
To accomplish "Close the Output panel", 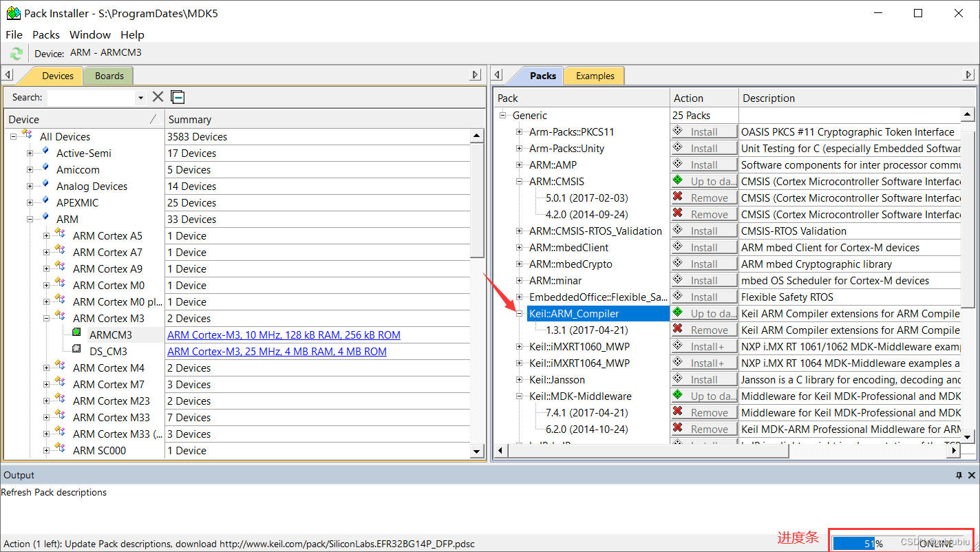I will point(972,475).
